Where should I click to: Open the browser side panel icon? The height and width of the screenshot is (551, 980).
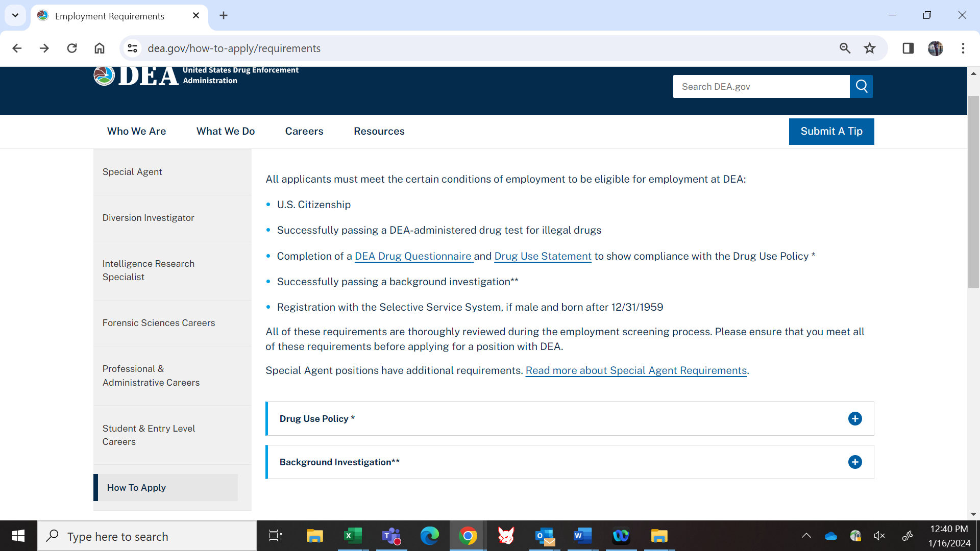coord(908,48)
